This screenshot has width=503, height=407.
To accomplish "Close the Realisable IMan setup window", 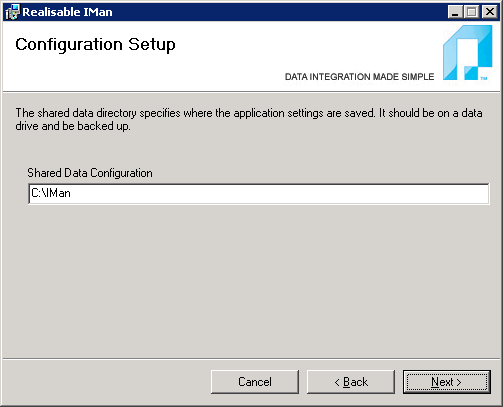I will point(490,12).
